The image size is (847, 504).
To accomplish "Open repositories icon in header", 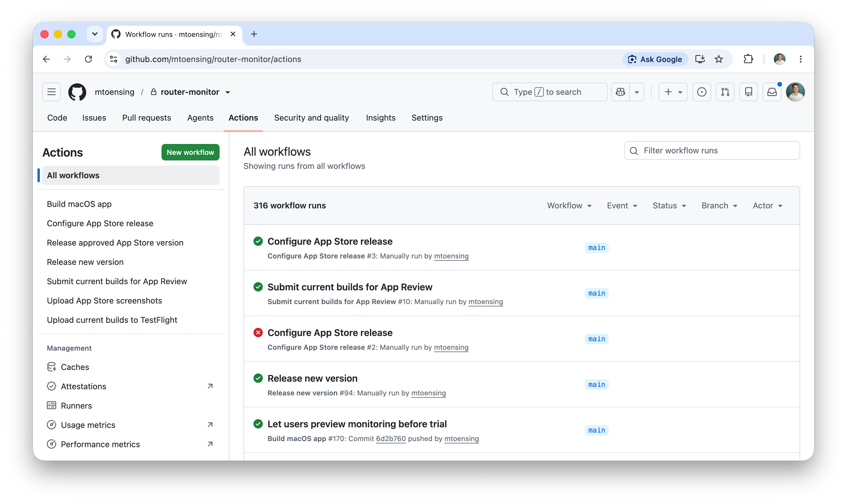I will [x=748, y=92].
